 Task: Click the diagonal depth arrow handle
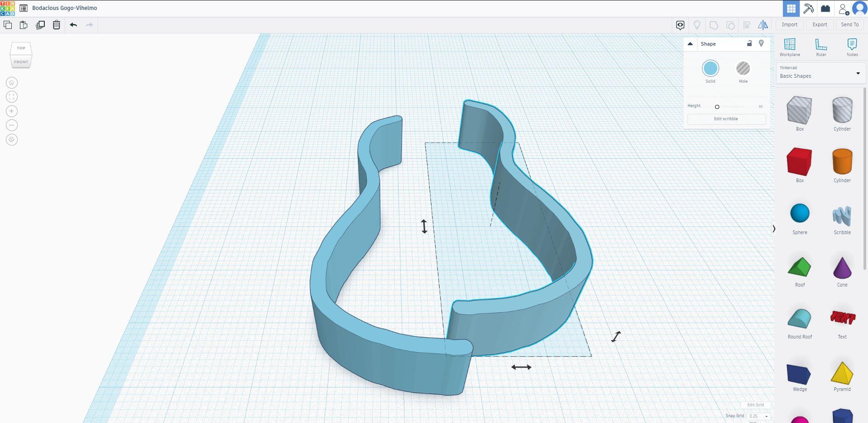(x=616, y=337)
